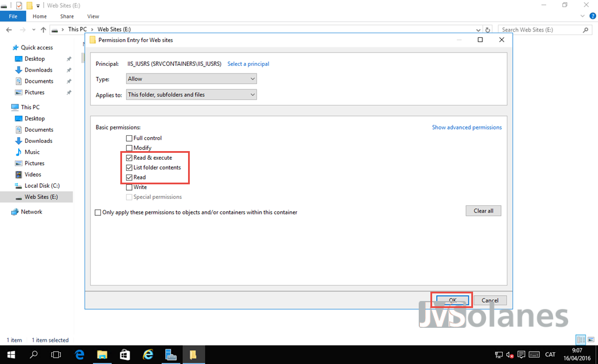Click the touch keyboard tray icon
Image resolution: width=598 pixels, height=364 pixels.
tap(534, 355)
